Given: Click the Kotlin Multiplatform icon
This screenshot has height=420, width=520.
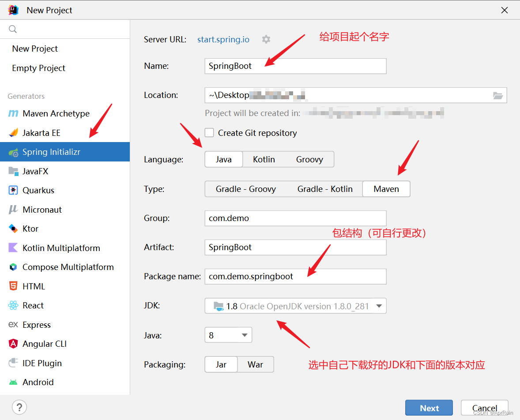Looking at the screenshot, I should [x=13, y=247].
